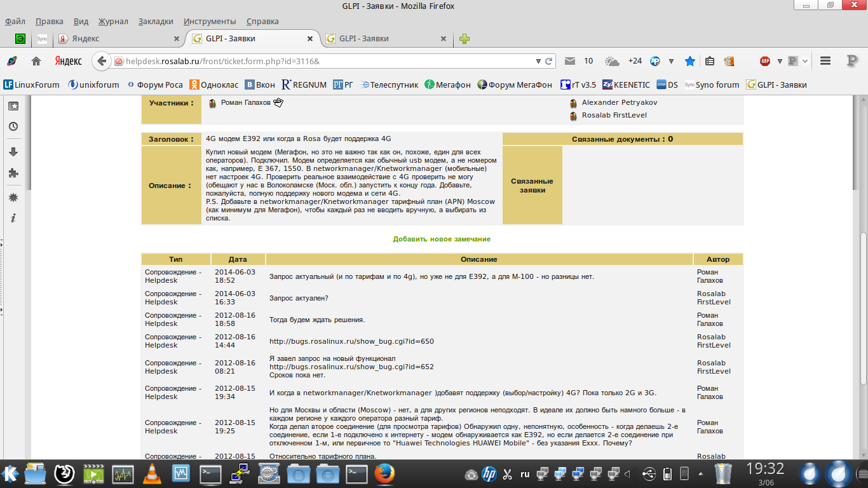
Task: Reload the page with the refresh arrow
Action: click(x=549, y=61)
